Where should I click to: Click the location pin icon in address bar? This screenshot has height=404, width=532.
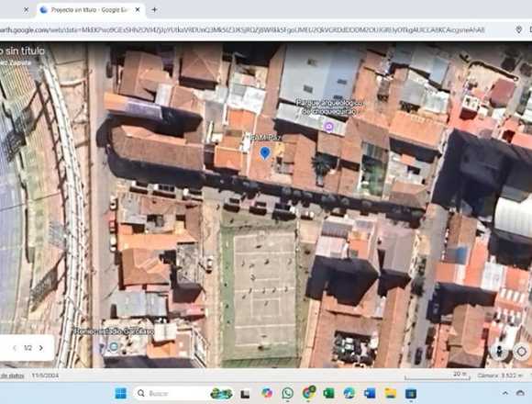(518, 30)
